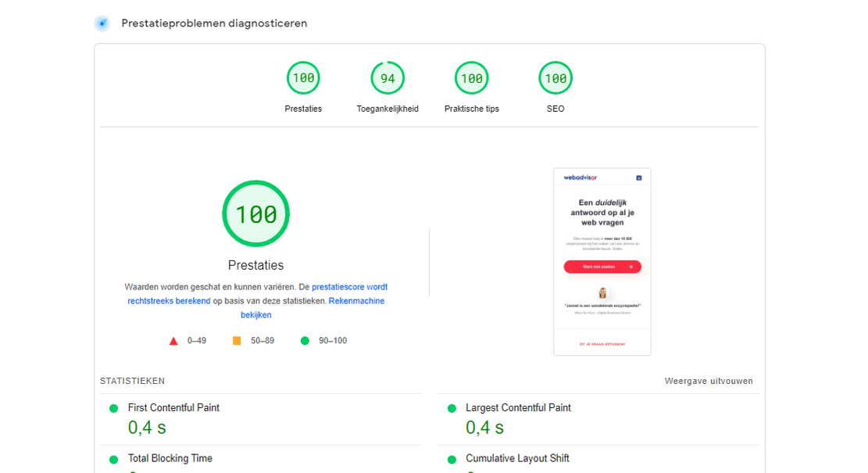Click green dot beside Total Blocking Time
The height and width of the screenshot is (473, 868).
[x=116, y=459]
